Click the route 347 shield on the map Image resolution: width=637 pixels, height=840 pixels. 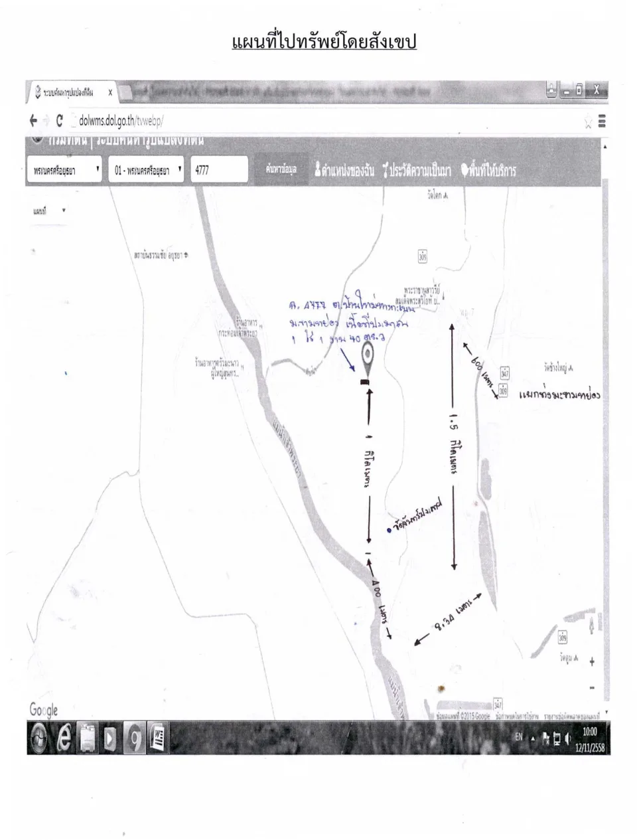(504, 372)
